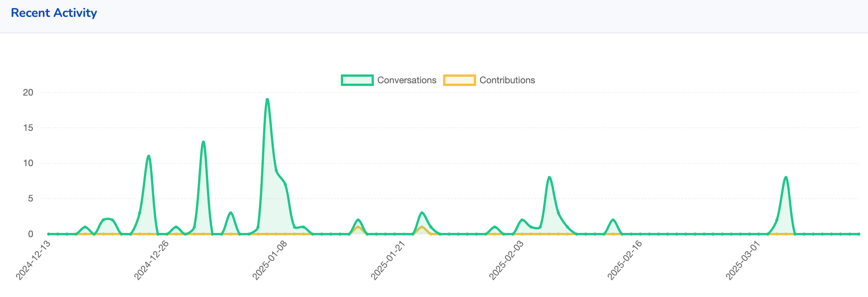Image resolution: width=868 pixels, height=297 pixels.
Task: Click the 2024-12-13 x-axis date label
Action: pos(33,260)
